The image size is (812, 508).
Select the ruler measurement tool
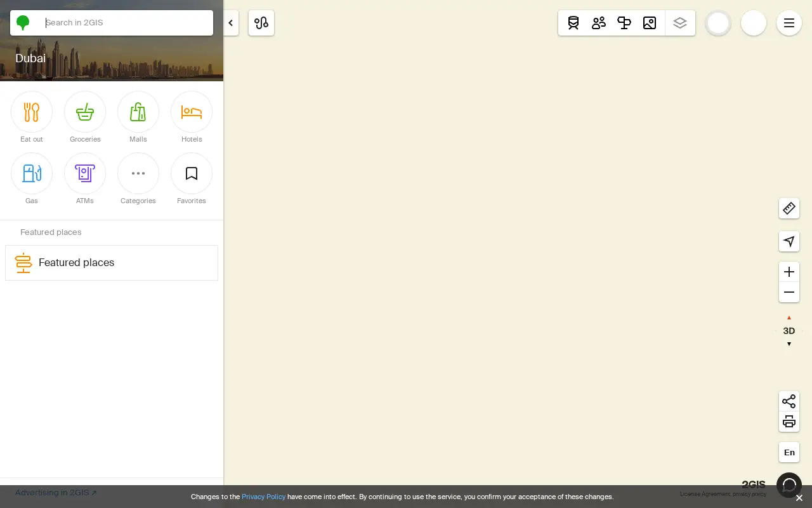[x=789, y=208]
